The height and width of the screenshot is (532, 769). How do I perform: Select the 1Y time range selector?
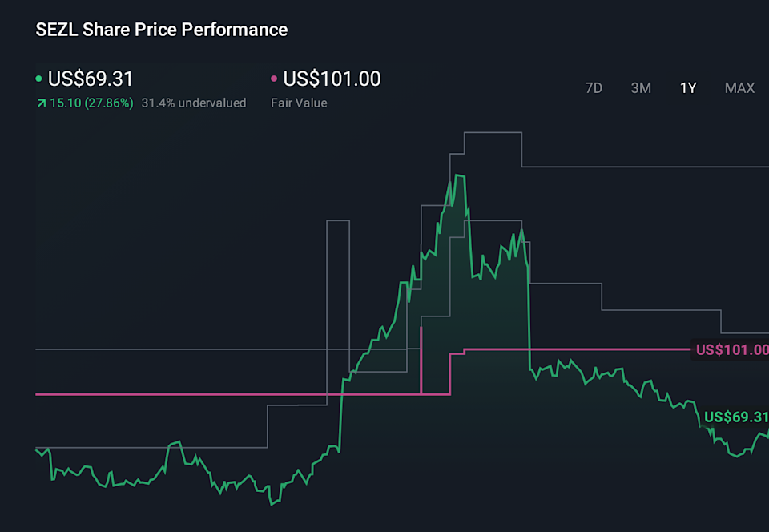[x=688, y=88]
